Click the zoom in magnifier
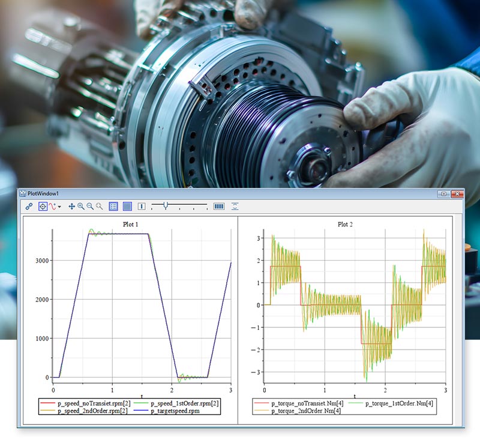 [81, 206]
